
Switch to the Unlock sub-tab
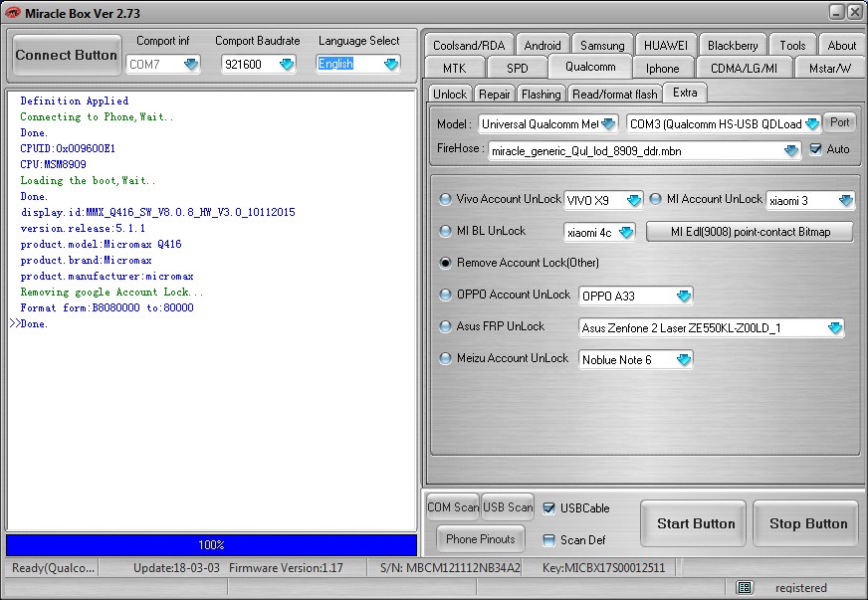(450, 95)
